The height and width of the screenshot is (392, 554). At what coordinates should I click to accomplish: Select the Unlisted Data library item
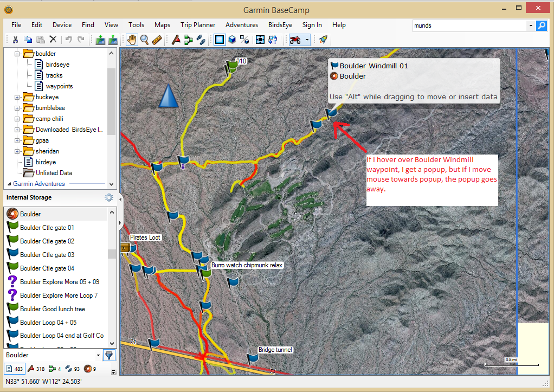(x=54, y=173)
